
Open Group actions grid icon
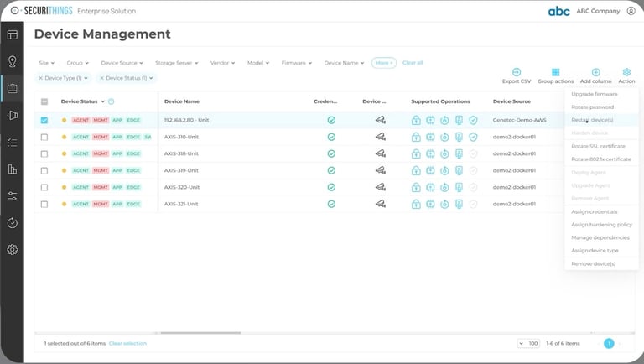[555, 72]
